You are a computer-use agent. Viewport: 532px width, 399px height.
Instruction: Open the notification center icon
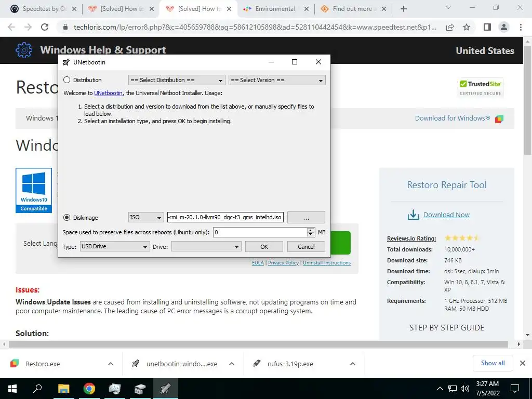pos(515,389)
